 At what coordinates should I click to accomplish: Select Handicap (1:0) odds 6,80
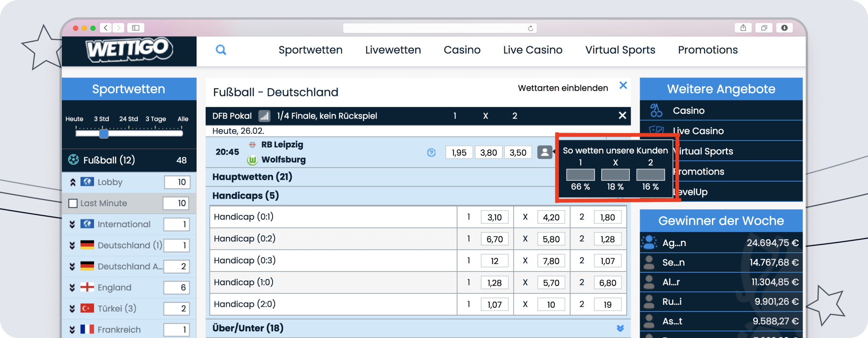(608, 283)
